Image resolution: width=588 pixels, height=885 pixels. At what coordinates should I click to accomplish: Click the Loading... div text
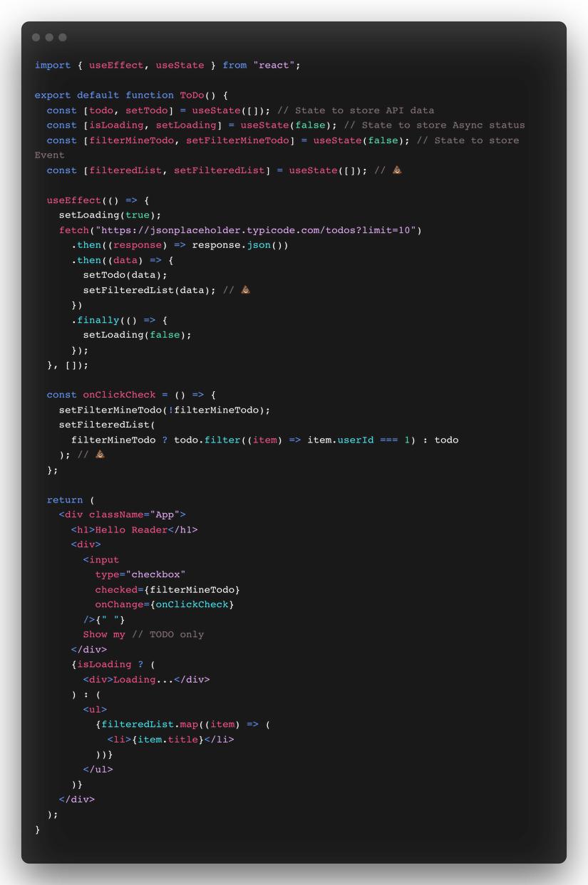(x=143, y=679)
